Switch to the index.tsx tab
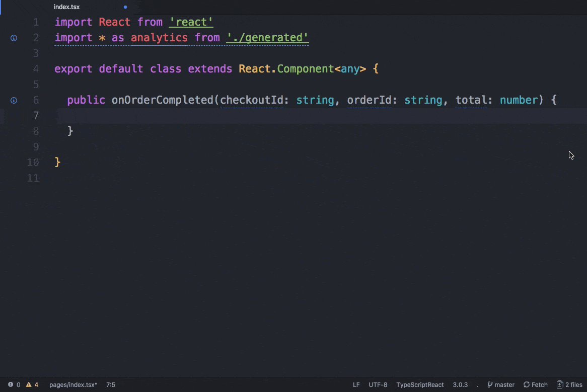 coord(67,7)
